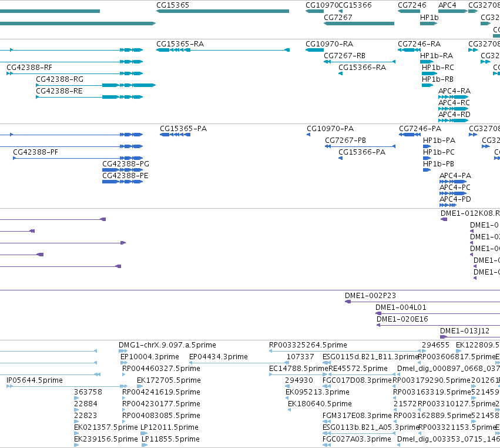Image resolution: width=500 pixels, height=448 pixels.
Task: Click the LP11855.5prime label
Action: point(170,439)
